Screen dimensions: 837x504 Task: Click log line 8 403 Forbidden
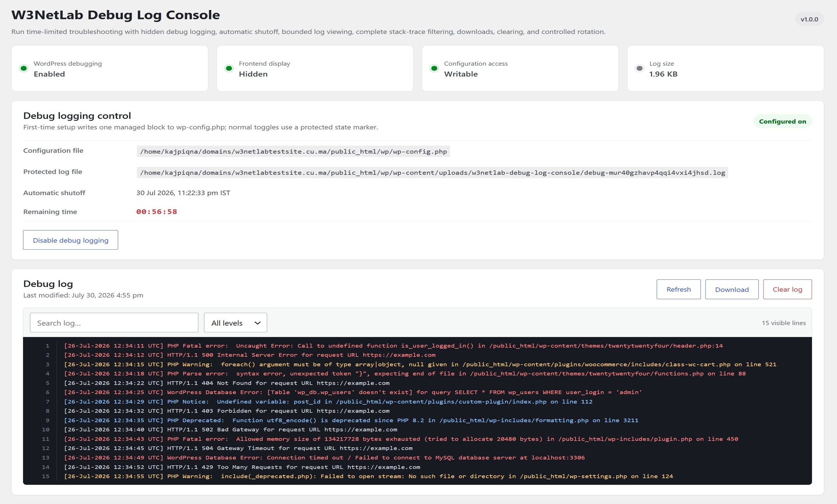[x=227, y=411]
